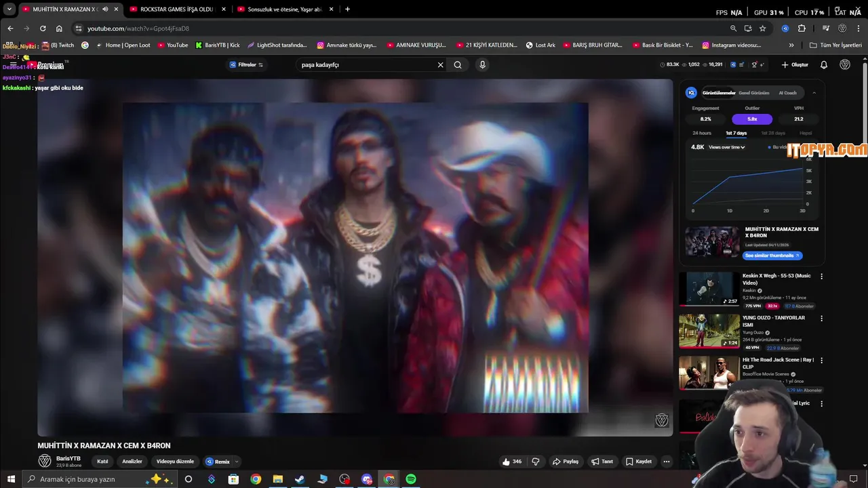Switch to the Genel Görünüm tab

754,93
